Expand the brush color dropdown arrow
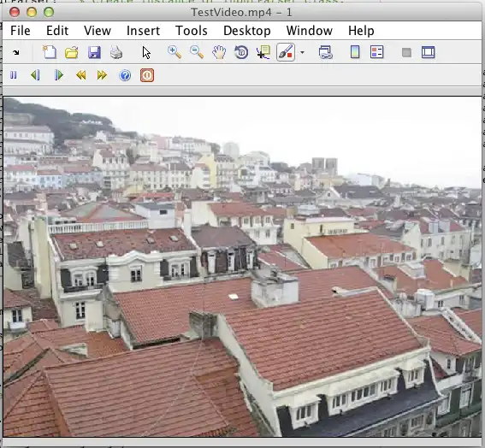 point(302,52)
